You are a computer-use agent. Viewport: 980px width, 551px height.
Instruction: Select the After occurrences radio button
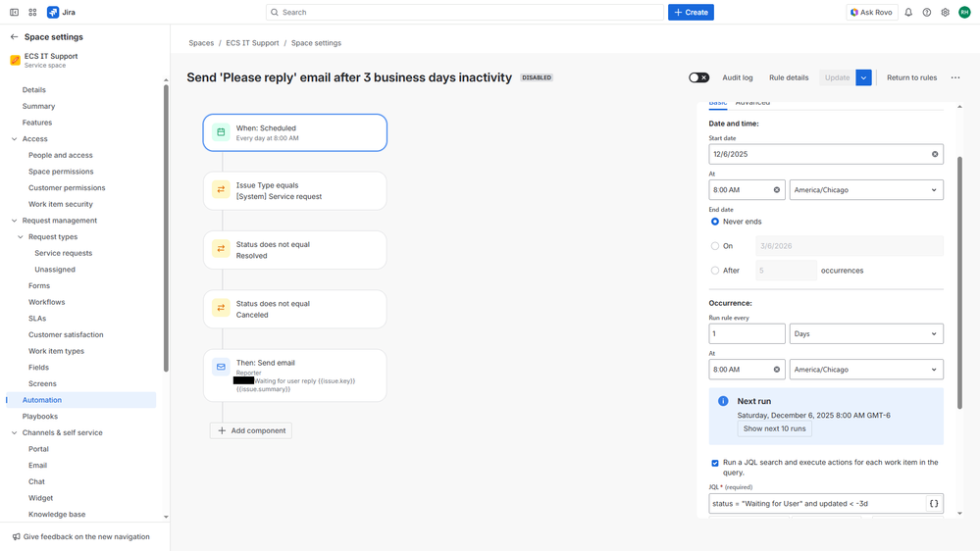(x=715, y=271)
